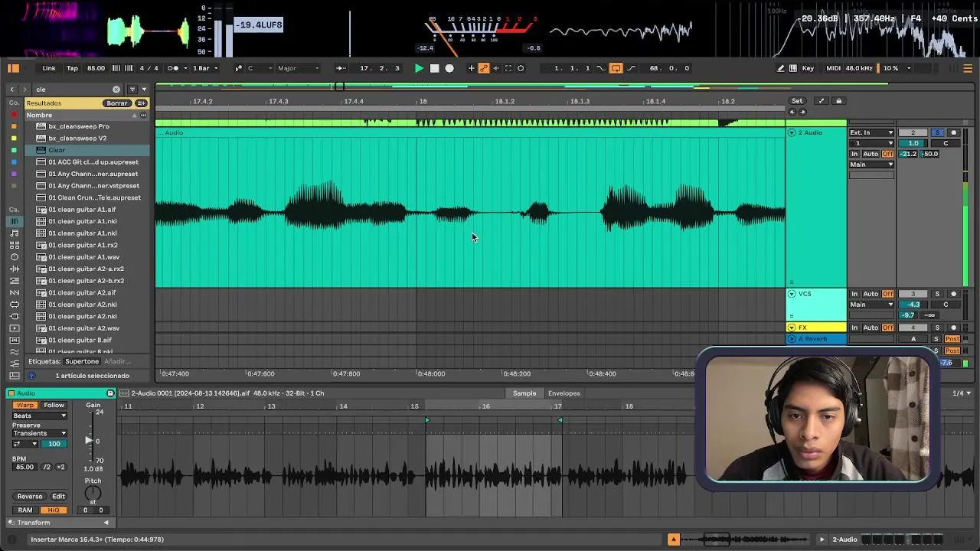Open the 1 Bar quantization dropdown
Viewport: 980px width, 551px height.
(x=204, y=68)
